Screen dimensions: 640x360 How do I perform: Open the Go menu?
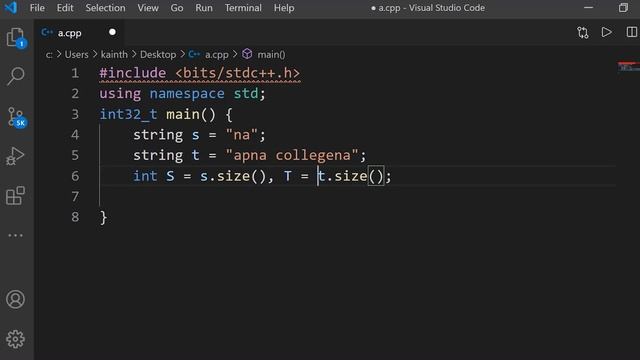point(177,8)
